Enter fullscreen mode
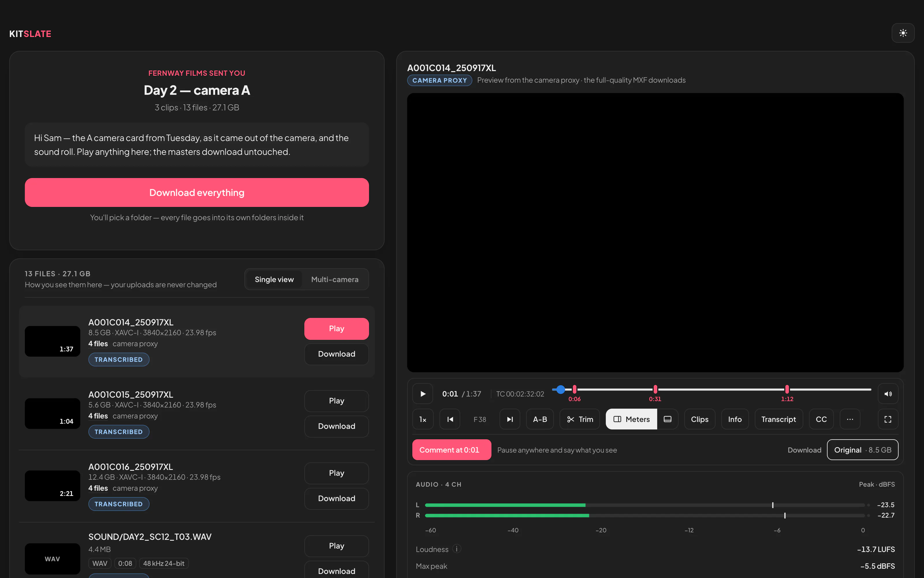Viewport: 924px width, 578px height. (888, 419)
